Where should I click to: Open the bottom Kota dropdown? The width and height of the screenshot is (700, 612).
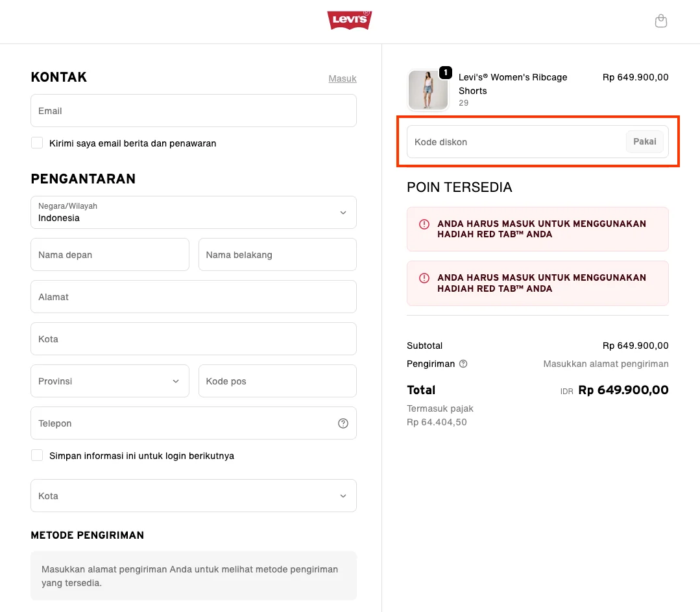pyautogui.click(x=193, y=495)
